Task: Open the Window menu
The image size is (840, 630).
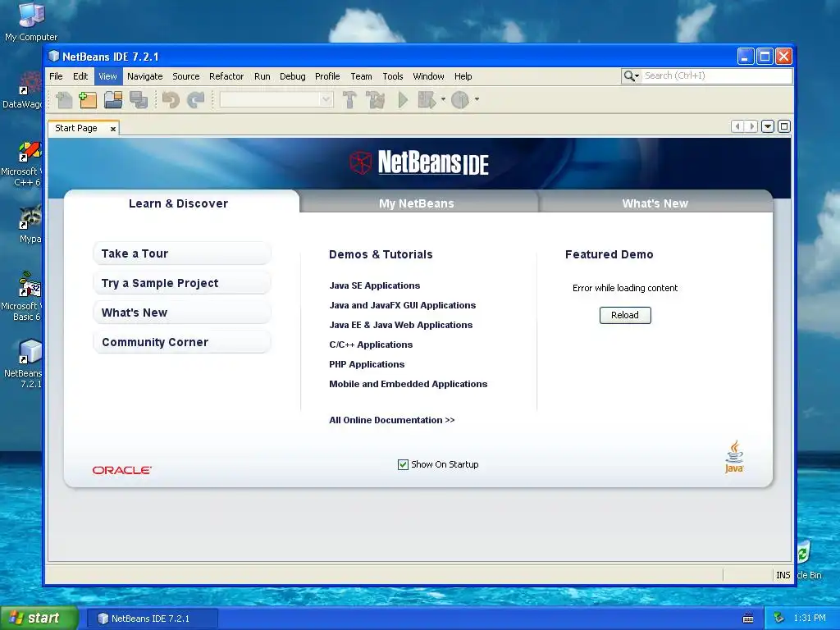Action: [428, 76]
